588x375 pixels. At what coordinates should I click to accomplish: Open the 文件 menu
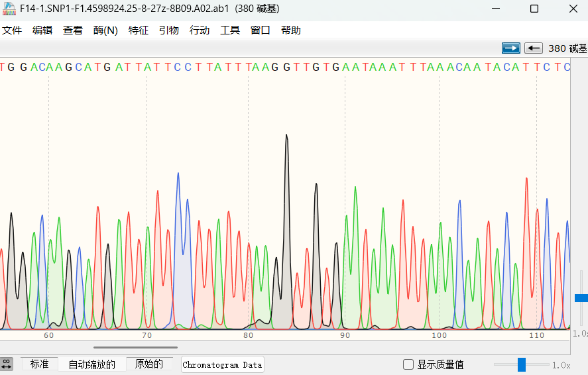click(12, 30)
